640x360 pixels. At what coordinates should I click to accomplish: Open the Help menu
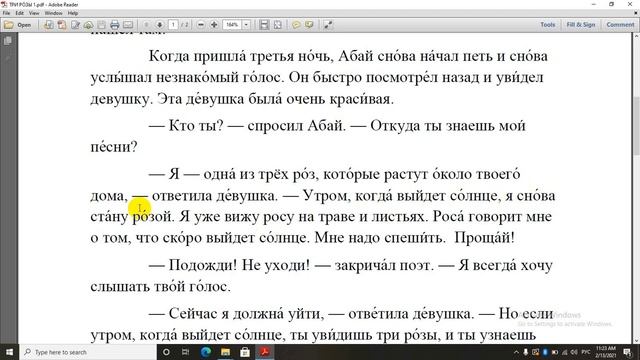[x=73, y=13]
